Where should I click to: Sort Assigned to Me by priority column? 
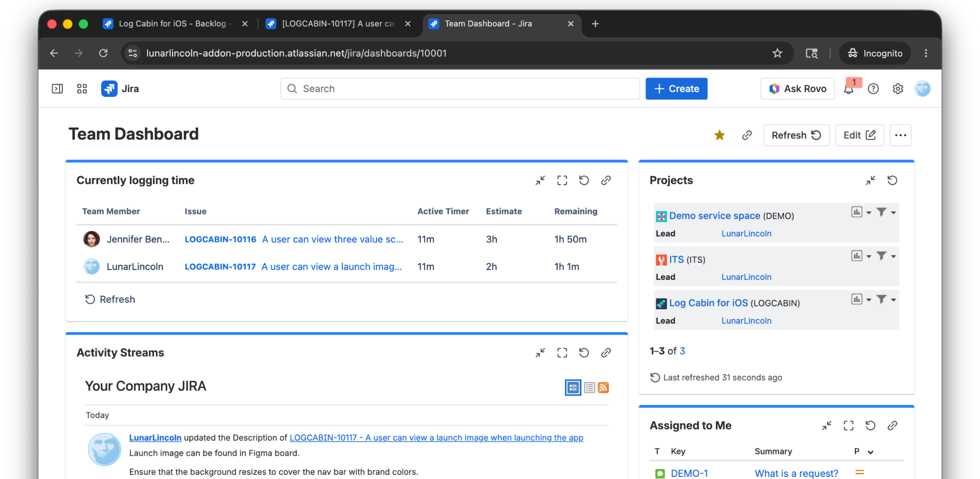pos(864,451)
